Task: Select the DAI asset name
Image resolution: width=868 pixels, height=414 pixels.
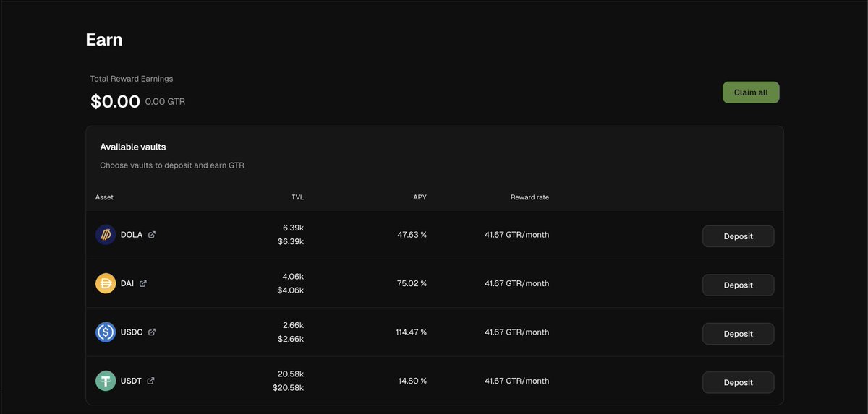Action: (x=127, y=283)
